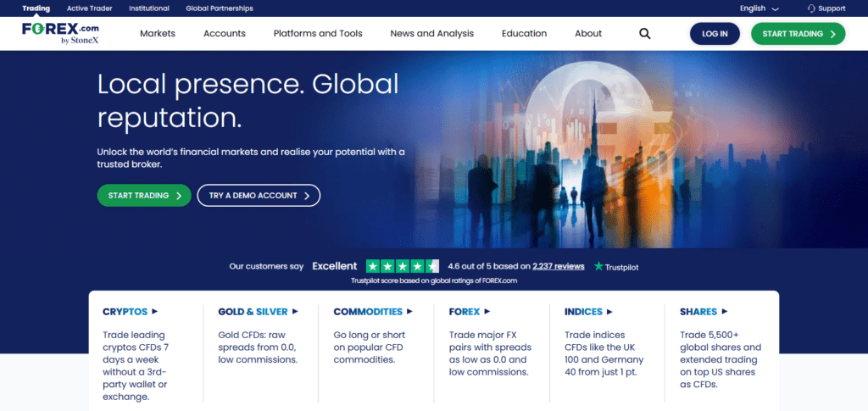
Task: Open the COMMODITIES category link
Action: pyautogui.click(x=373, y=312)
